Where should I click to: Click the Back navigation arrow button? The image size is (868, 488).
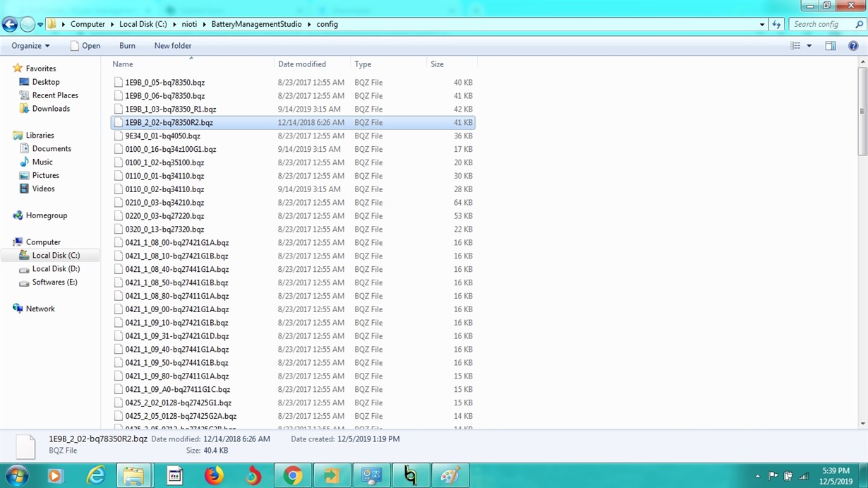coord(10,24)
